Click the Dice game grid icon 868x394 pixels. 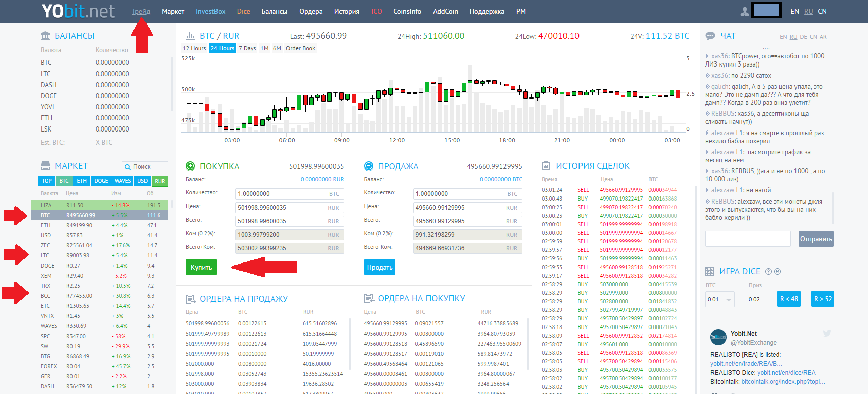[710, 271]
